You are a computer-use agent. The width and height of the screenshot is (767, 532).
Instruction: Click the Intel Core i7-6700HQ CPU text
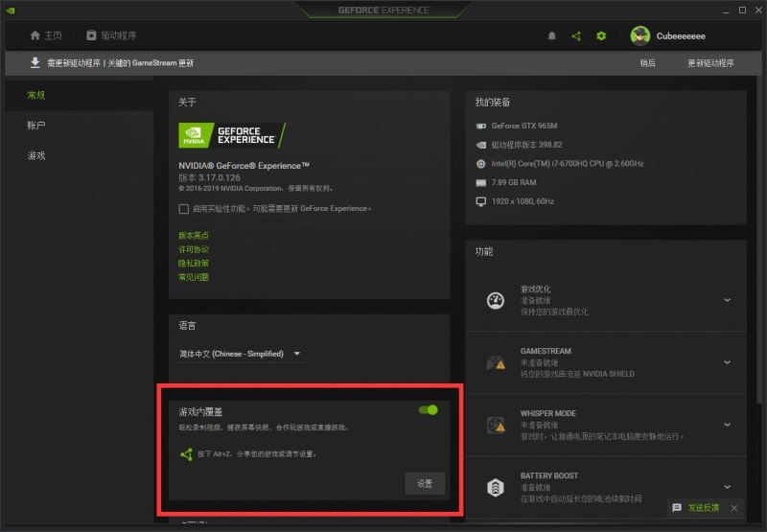pos(568,164)
